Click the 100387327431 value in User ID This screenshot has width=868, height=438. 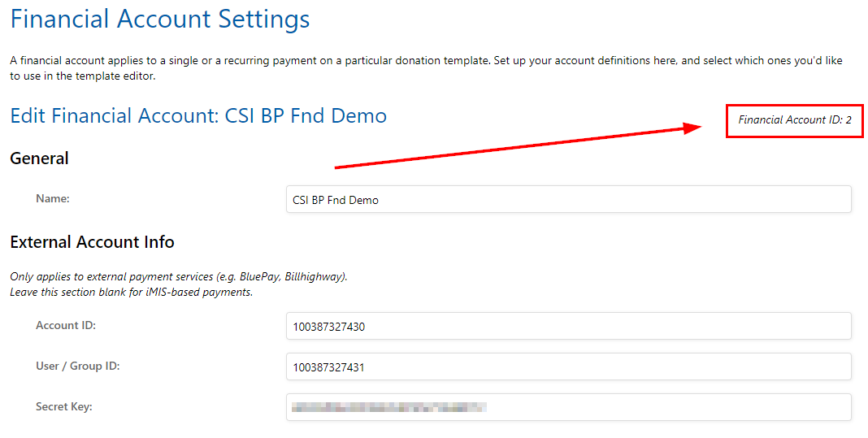tap(328, 367)
